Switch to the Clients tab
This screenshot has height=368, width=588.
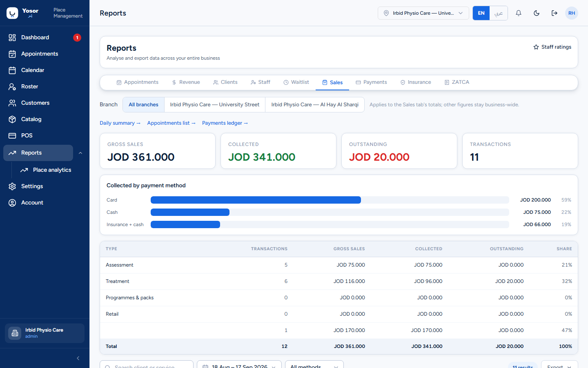pyautogui.click(x=225, y=82)
